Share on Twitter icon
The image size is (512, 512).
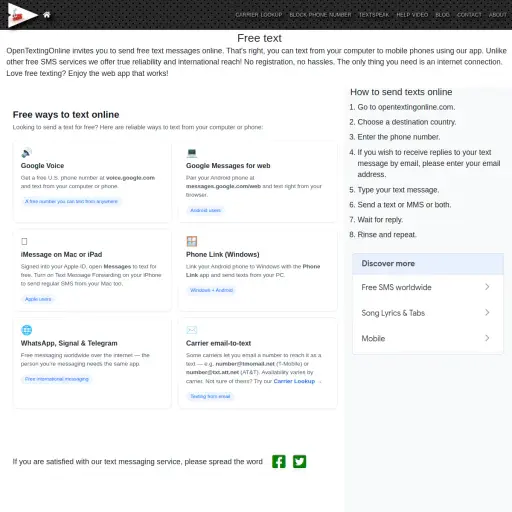[299, 461]
